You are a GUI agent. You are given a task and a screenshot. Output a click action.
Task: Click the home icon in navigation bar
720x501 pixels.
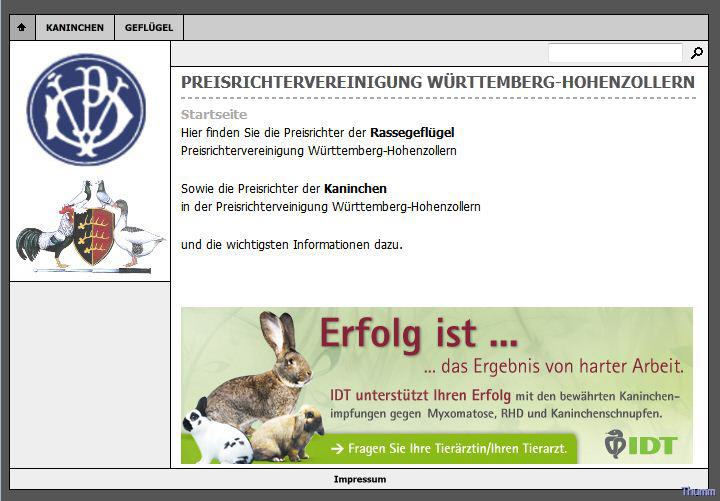click(22, 28)
